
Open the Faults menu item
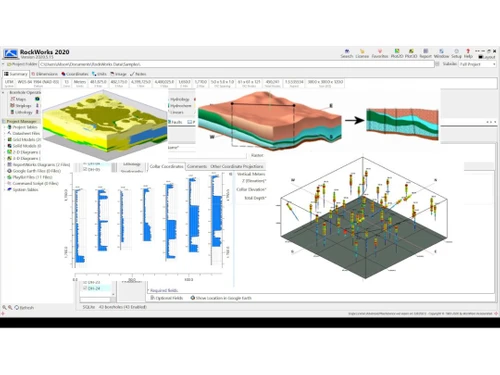coord(175,122)
